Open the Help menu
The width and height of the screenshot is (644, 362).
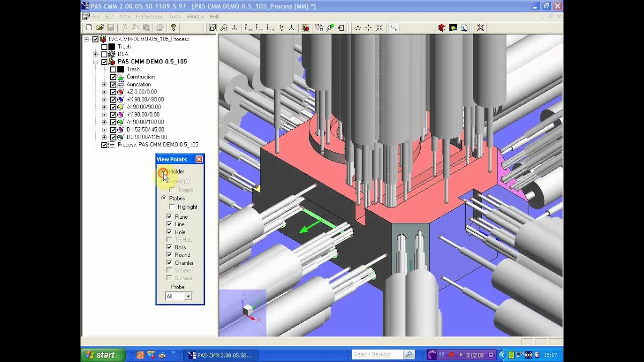point(215,17)
